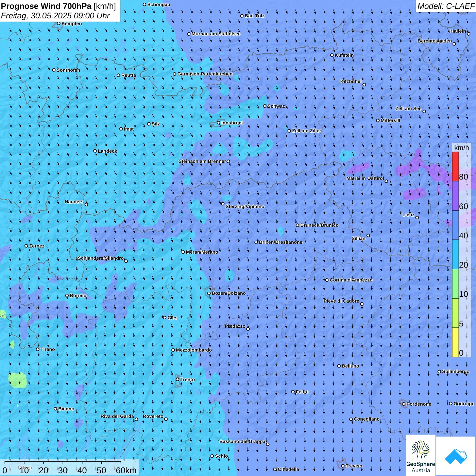Click the Kempten city marker
Image resolution: width=476 pixels, height=476 pixels.
59,23
